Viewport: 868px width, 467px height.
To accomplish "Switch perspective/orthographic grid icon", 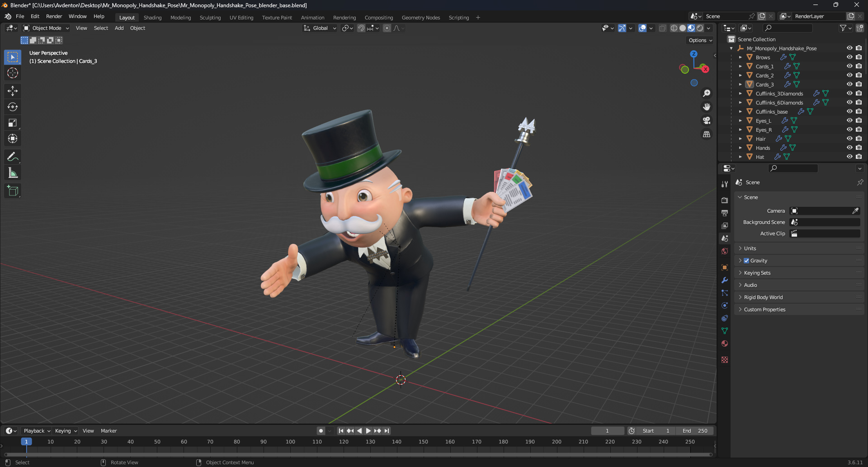I will click(x=707, y=134).
